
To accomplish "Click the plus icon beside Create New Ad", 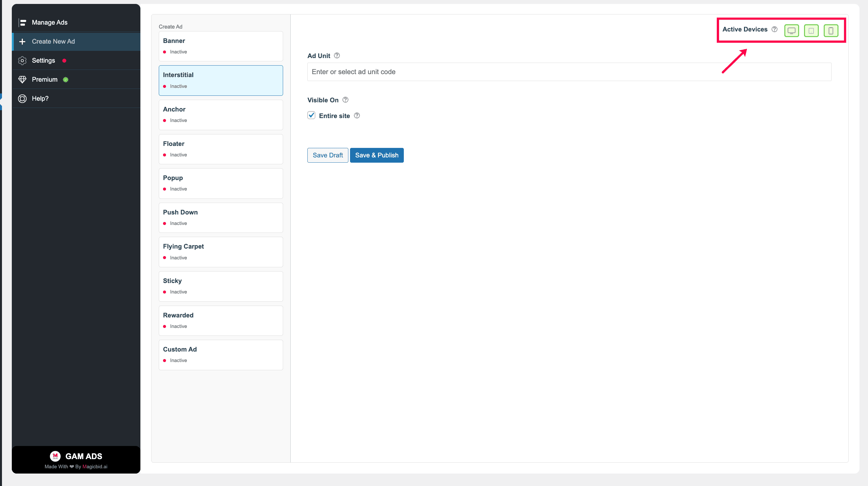I will (x=22, y=41).
